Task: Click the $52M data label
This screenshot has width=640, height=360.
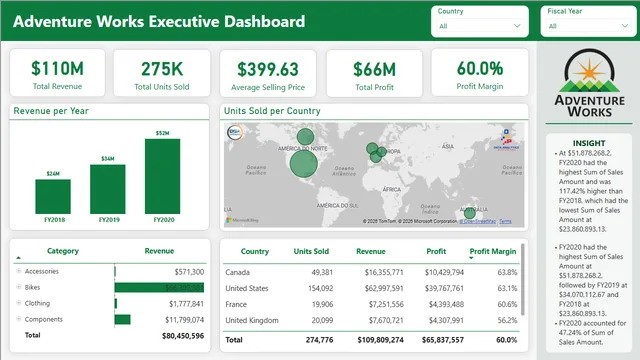Action: (162, 133)
